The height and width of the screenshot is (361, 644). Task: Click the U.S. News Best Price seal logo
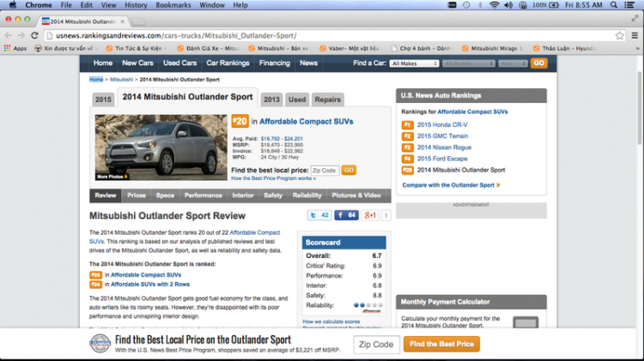[x=100, y=343]
